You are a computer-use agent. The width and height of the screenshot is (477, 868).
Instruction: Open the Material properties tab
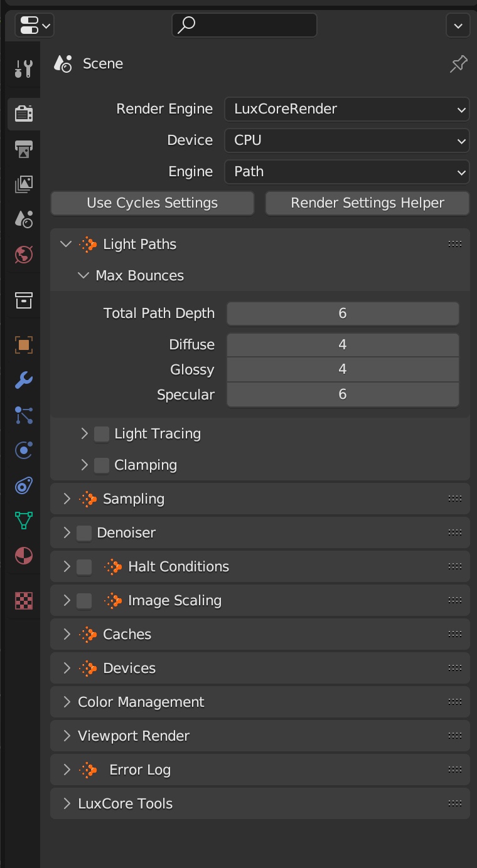tap(24, 555)
